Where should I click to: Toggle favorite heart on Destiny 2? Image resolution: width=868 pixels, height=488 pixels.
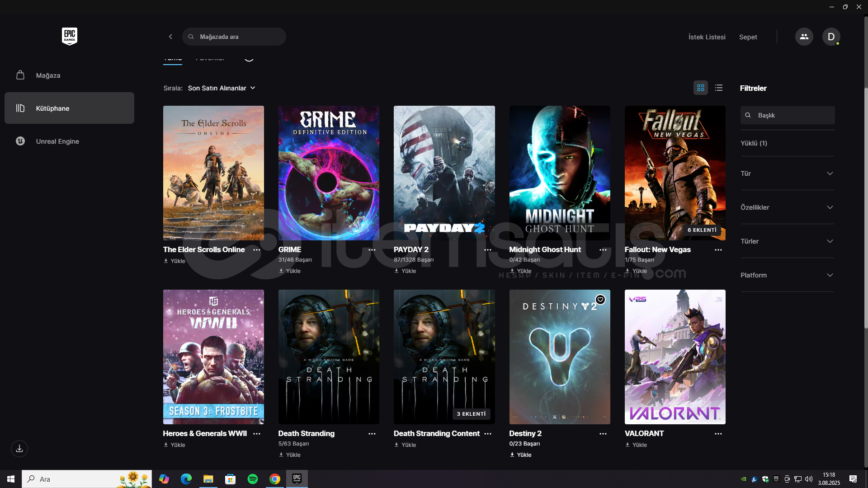(600, 300)
